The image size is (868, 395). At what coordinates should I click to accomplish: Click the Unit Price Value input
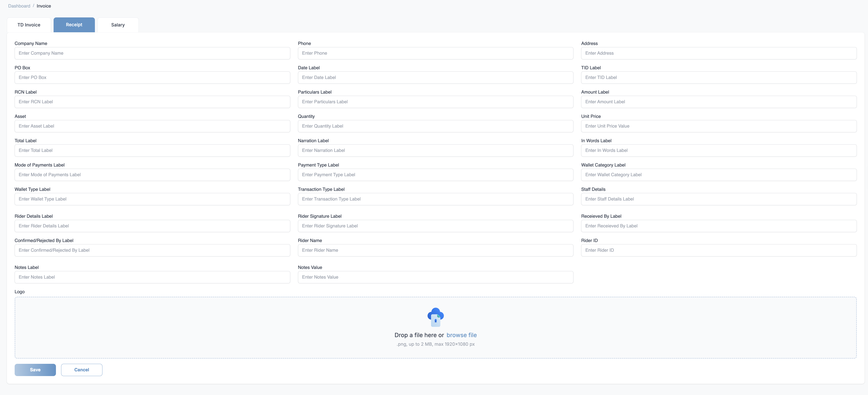(719, 126)
